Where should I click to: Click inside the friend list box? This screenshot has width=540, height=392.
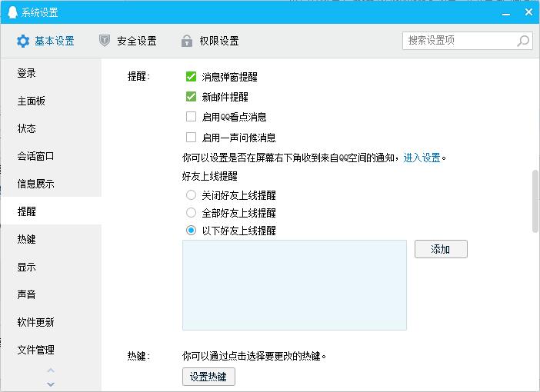(x=295, y=285)
